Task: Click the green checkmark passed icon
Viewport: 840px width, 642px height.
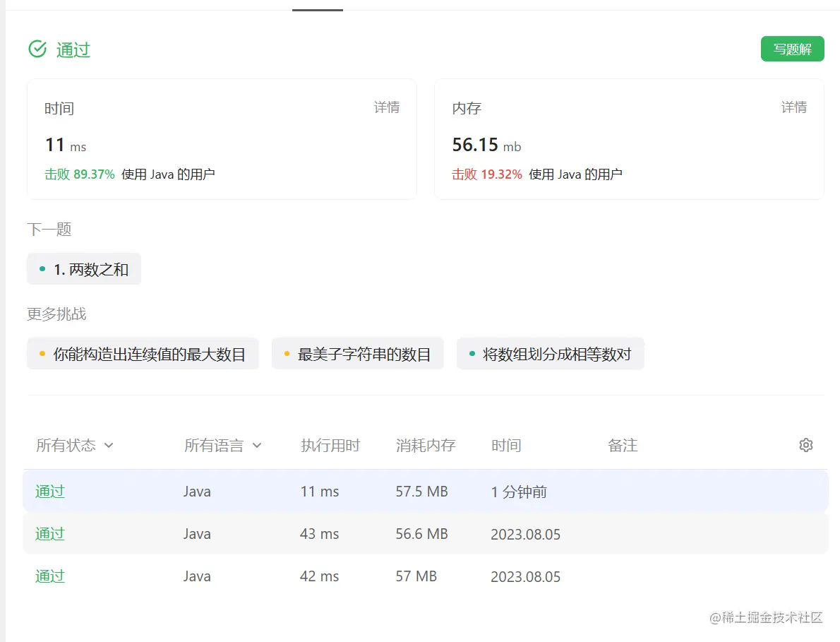Action: (37, 49)
